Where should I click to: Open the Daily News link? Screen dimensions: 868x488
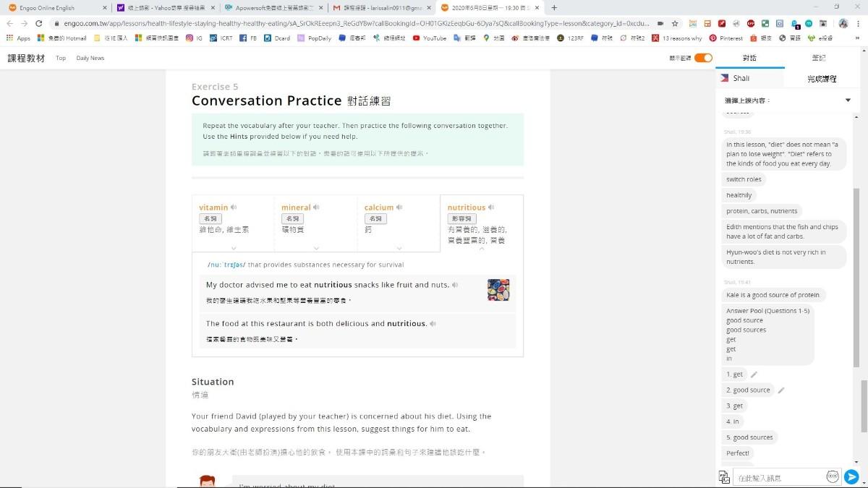pos(90,58)
